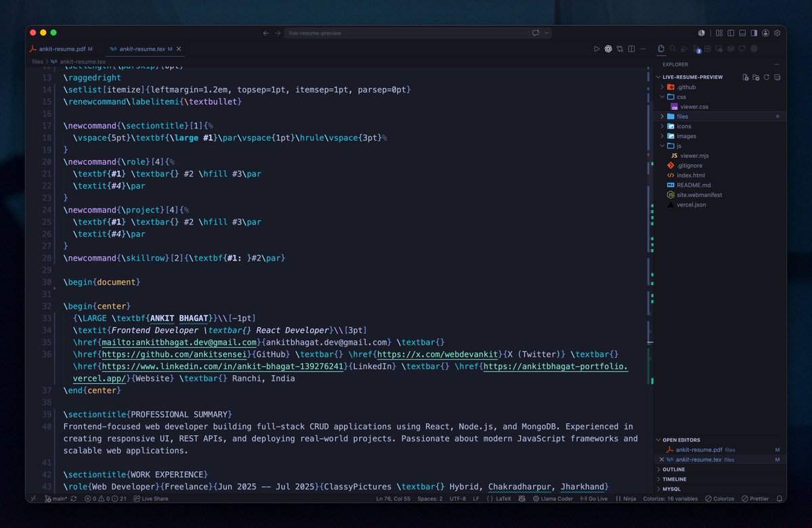Refresh the Explorer file tree
Screen dimensions: 812x528
pos(767,77)
